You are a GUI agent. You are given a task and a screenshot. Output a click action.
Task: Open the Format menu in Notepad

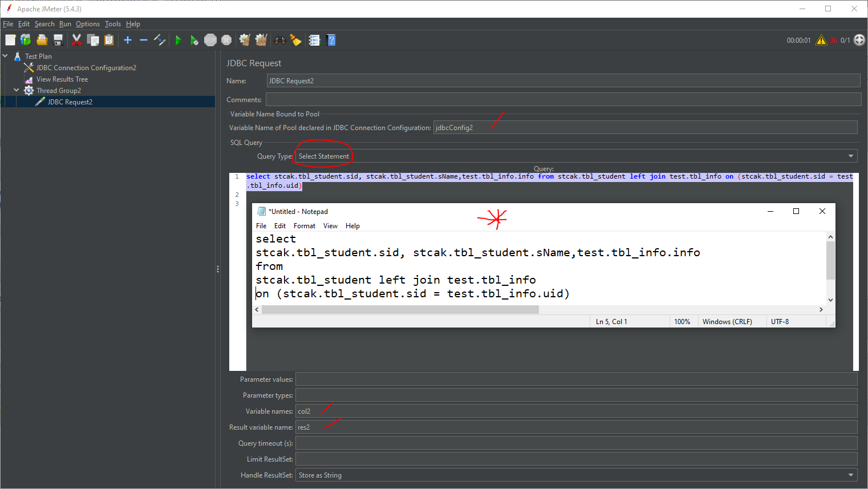305,226
